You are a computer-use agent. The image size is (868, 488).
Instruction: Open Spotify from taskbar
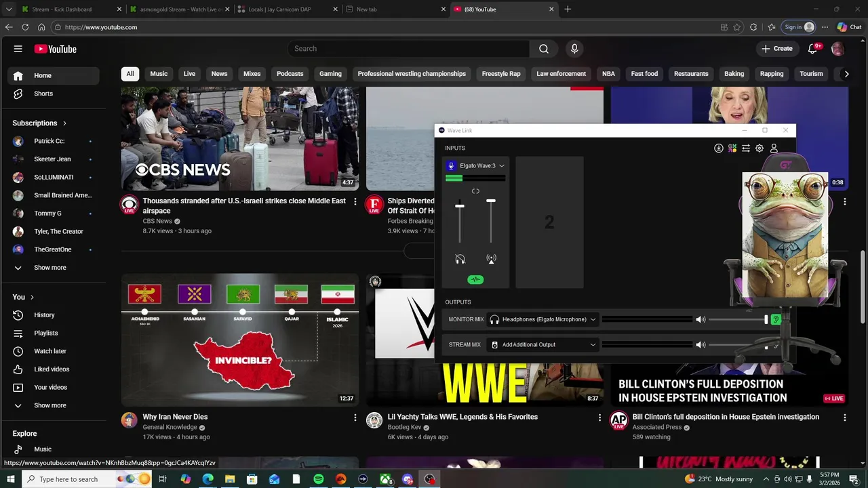pyautogui.click(x=319, y=479)
